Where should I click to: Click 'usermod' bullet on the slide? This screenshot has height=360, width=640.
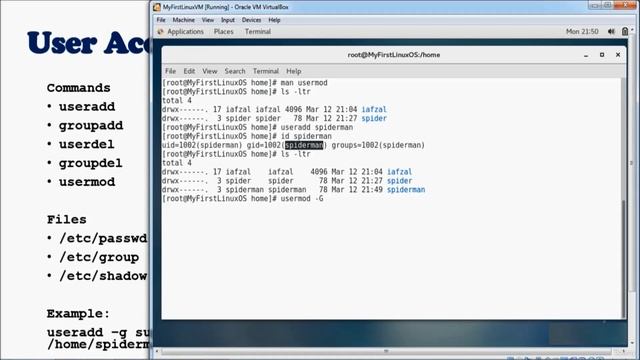87,182
